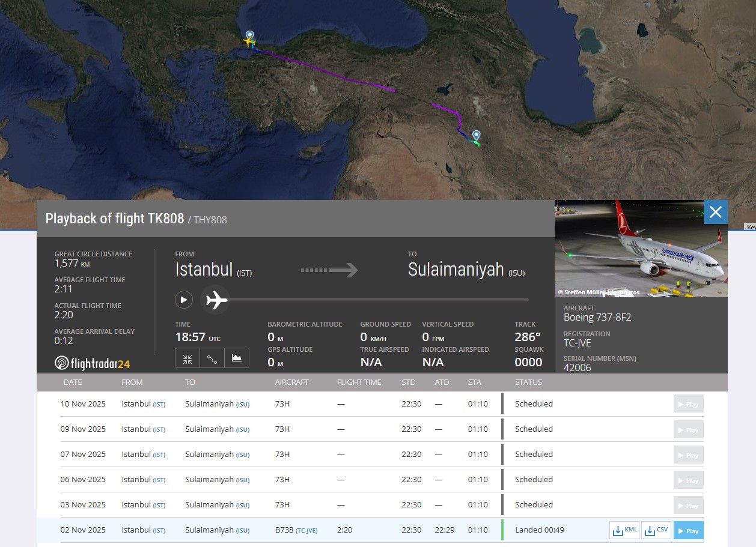Download KML file for 02 Nov flight
Image resolution: width=756 pixels, height=547 pixels.
pyautogui.click(x=624, y=530)
